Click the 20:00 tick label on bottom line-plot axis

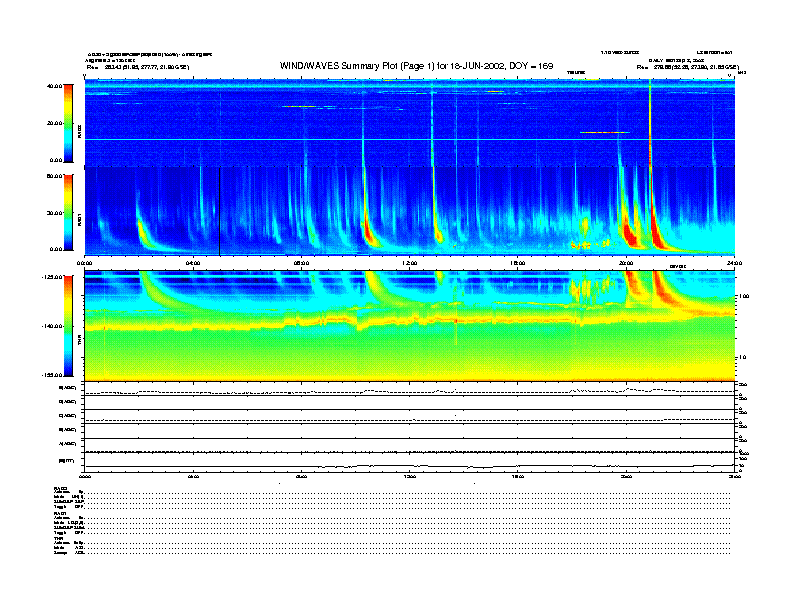(626, 476)
